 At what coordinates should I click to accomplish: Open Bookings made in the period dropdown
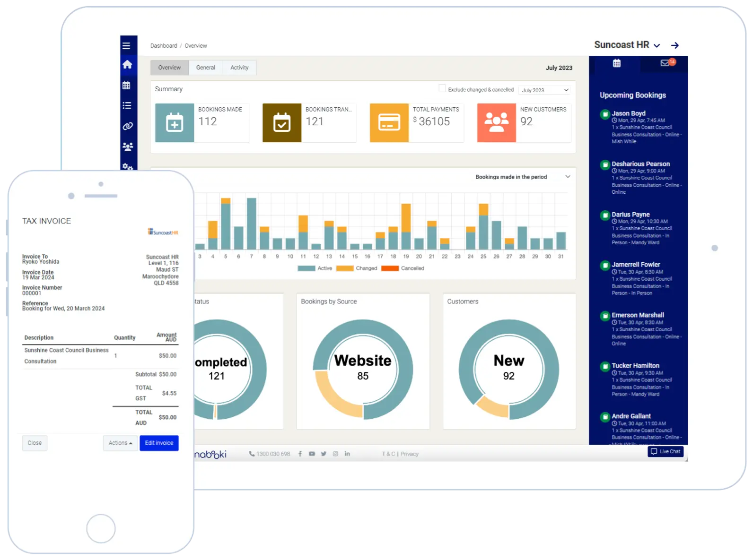[x=523, y=177]
